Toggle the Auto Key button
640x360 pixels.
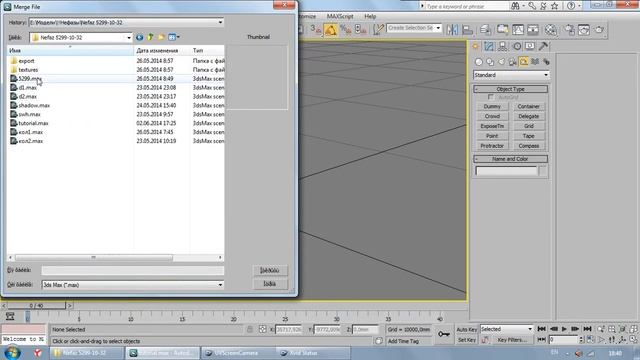click(467, 329)
